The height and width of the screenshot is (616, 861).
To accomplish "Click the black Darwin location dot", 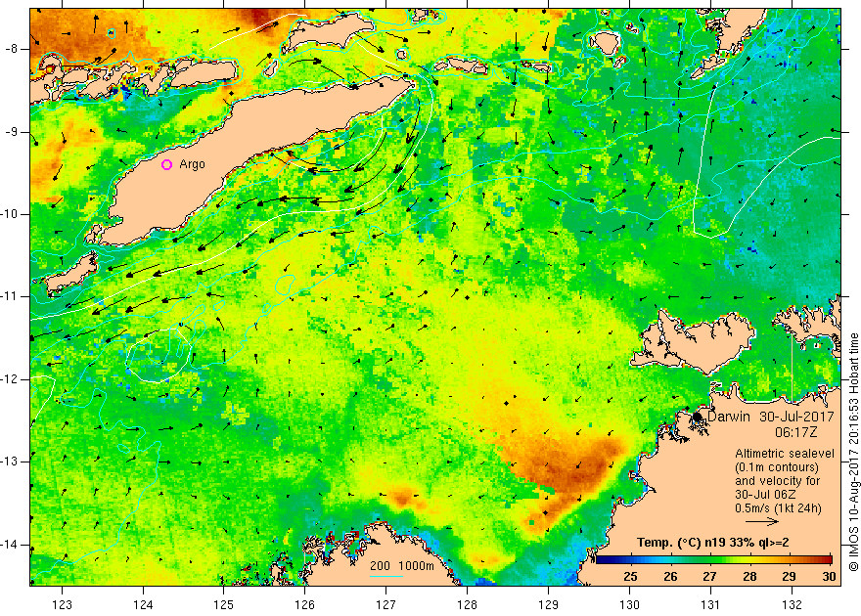I will (698, 417).
